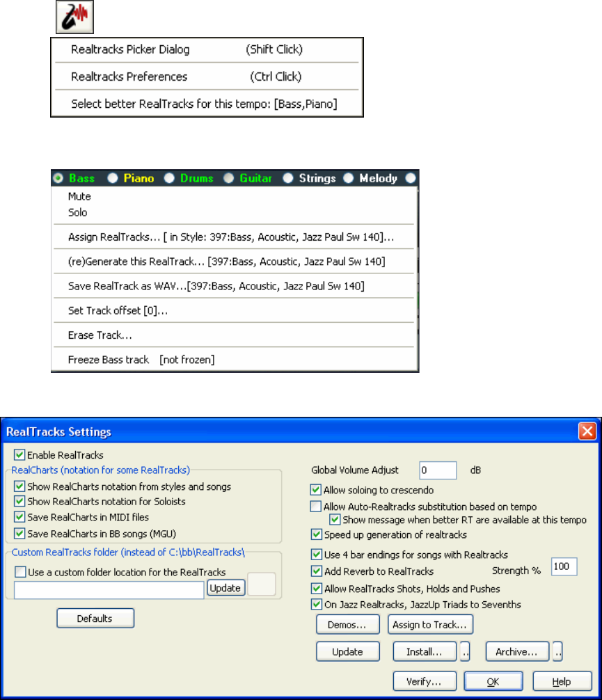
Task: Open Help for RealTracks Settings
Action: click(562, 681)
